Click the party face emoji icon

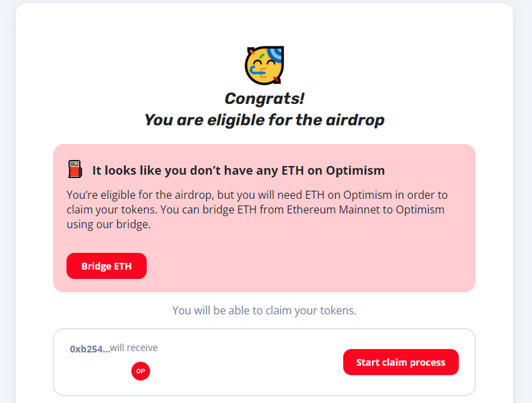(x=265, y=66)
